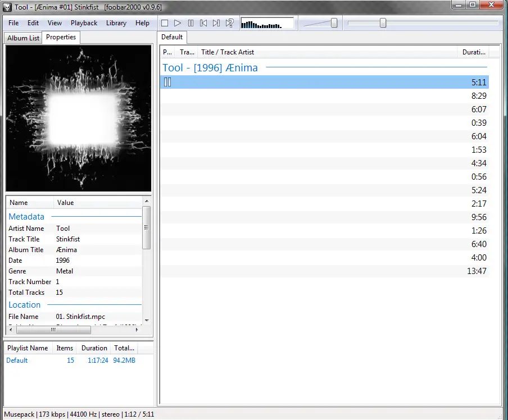
Task: Click the horizontal scrollbar left arrow in Properties
Action: point(11,330)
